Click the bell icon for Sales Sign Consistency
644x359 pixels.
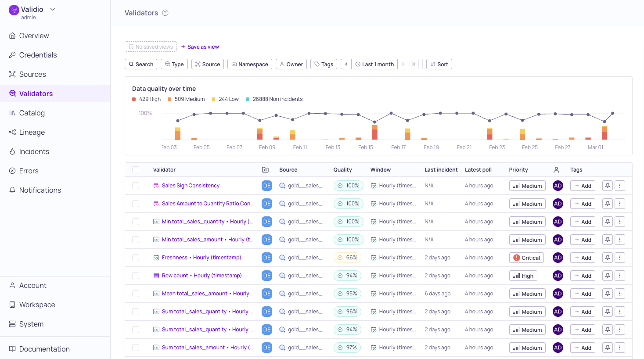608,186
